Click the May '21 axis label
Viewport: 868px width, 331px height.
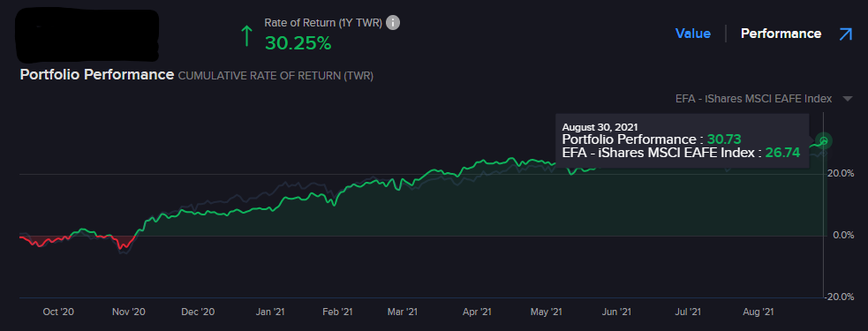coord(547,312)
